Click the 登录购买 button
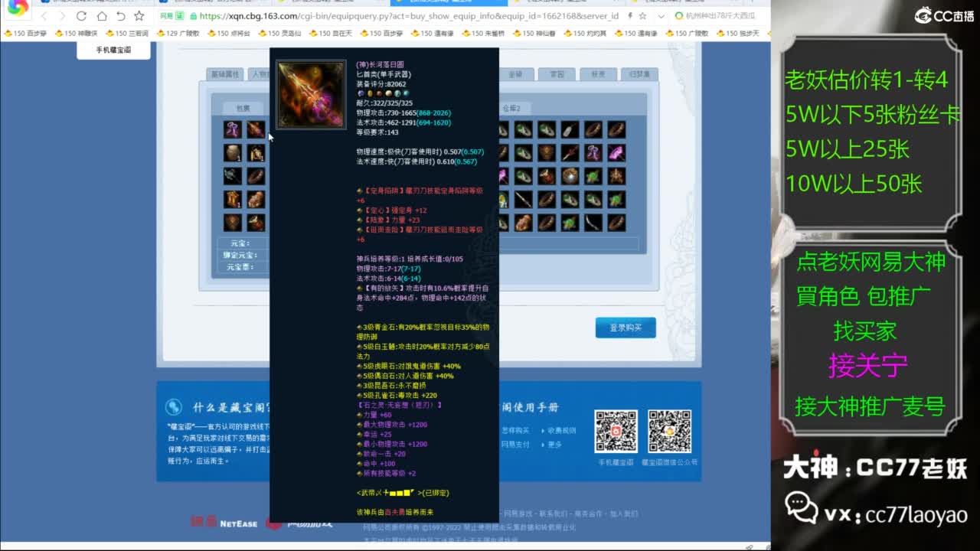 (626, 328)
